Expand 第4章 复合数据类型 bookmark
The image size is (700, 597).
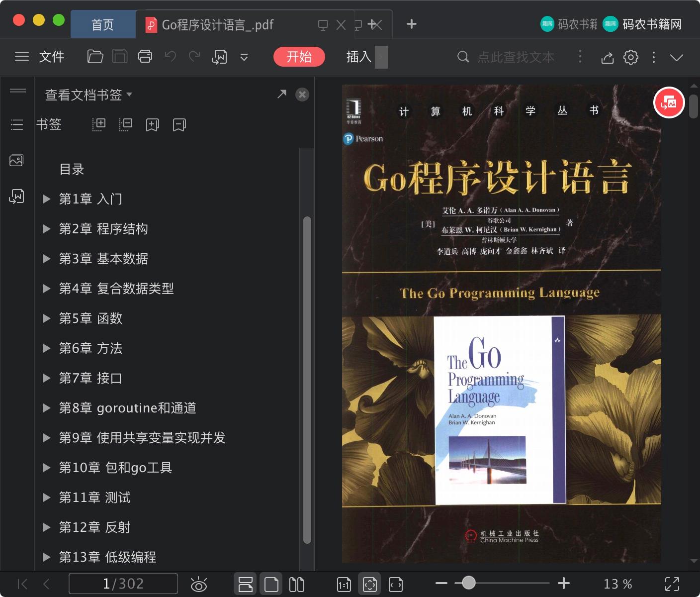[47, 289]
